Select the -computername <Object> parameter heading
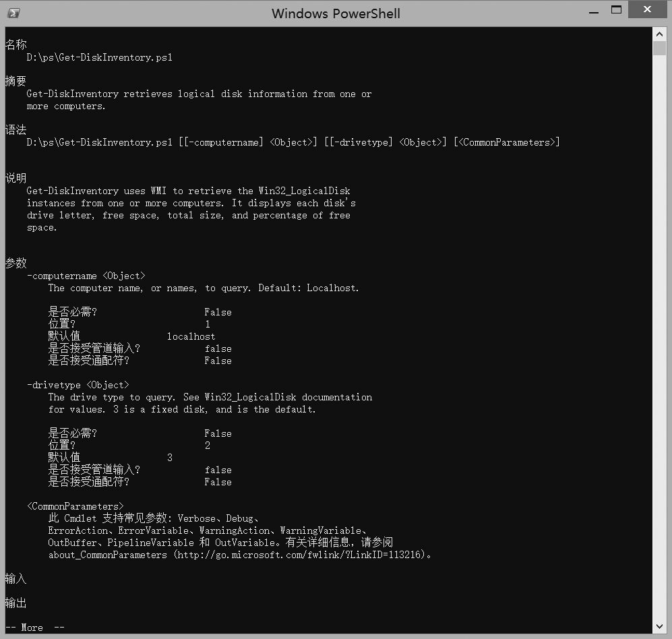This screenshot has width=672, height=639. pyautogui.click(x=86, y=276)
